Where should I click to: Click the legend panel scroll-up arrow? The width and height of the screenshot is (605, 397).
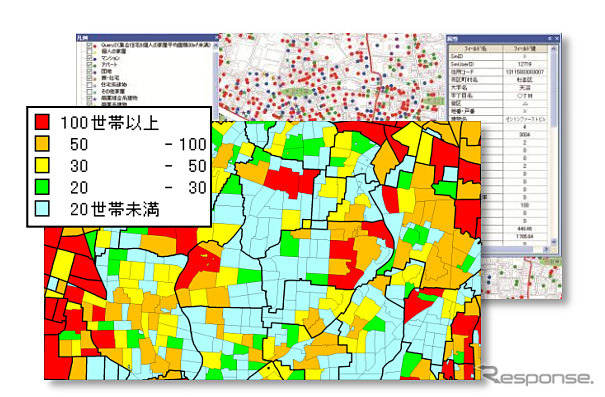[216, 45]
